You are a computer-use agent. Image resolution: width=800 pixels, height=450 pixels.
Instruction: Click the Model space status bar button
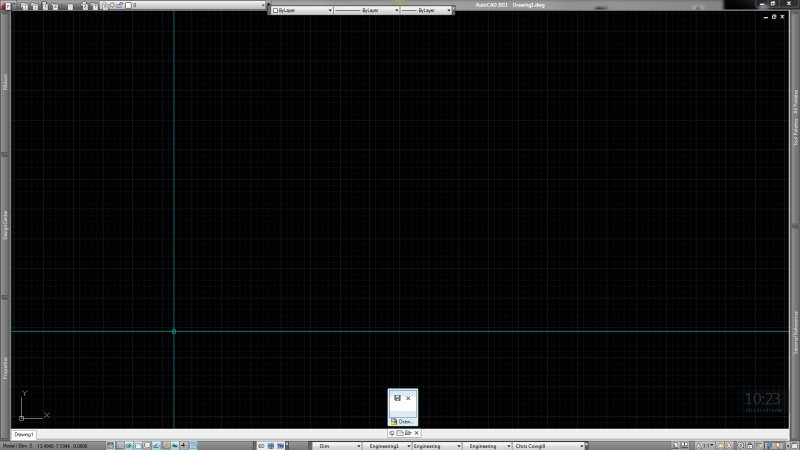pyautogui.click(x=9, y=446)
